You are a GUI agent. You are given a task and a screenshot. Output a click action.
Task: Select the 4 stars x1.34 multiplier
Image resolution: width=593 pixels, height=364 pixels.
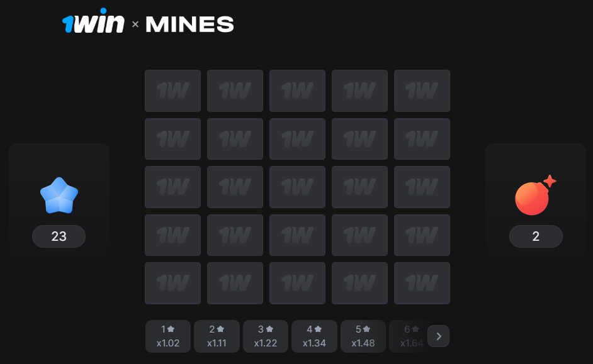pos(313,336)
